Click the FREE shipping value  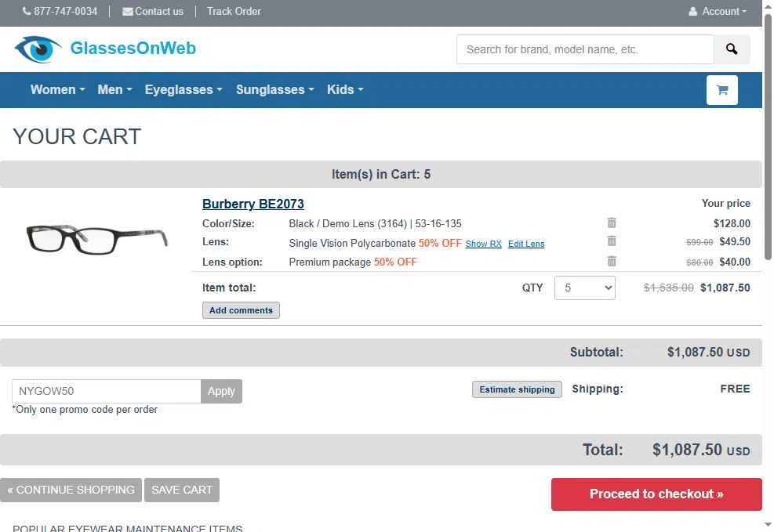(x=735, y=389)
